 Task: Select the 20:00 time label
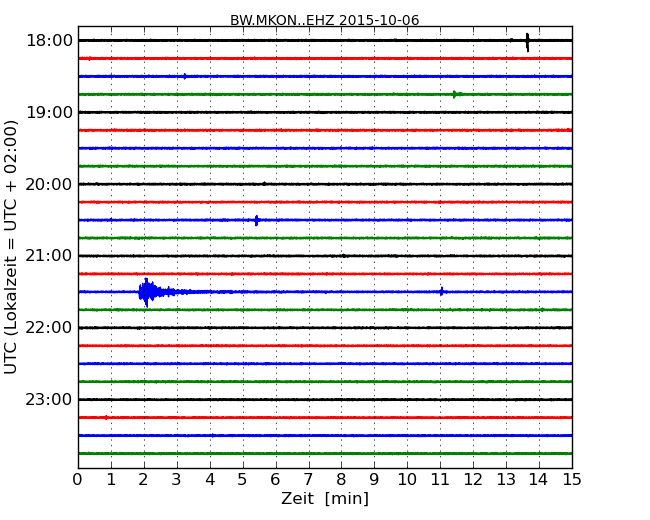tap(49, 184)
